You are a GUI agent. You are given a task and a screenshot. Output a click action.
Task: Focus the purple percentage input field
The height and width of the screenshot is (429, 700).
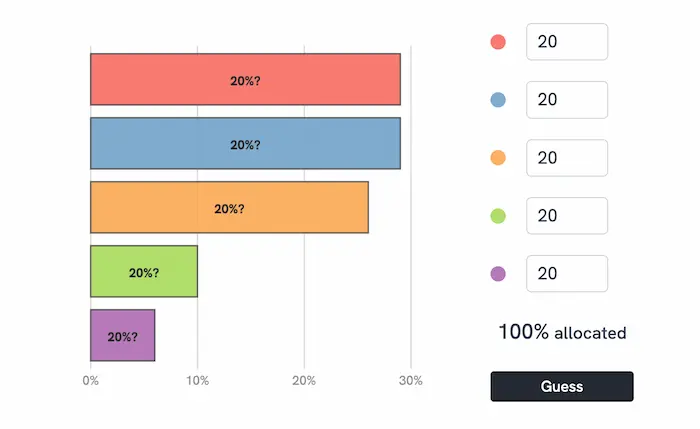pyautogui.click(x=567, y=274)
